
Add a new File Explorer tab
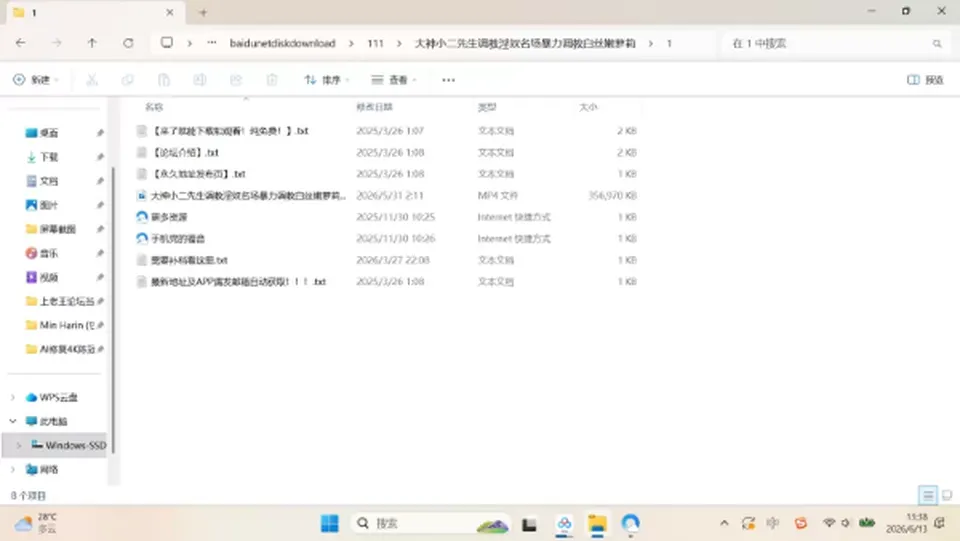coord(203,12)
